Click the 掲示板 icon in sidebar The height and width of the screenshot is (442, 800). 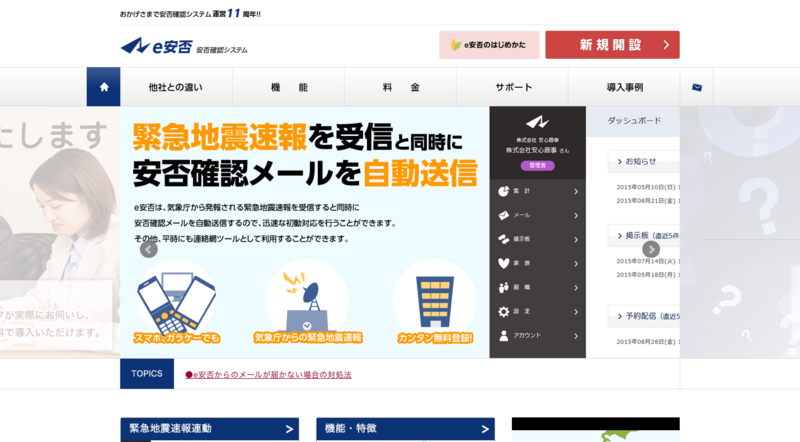coord(504,239)
